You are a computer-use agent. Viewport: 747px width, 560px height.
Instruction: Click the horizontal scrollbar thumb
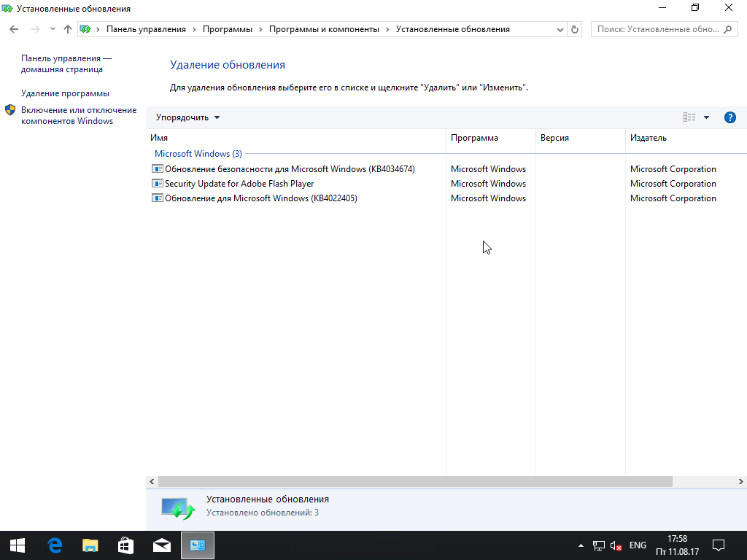tap(415, 481)
